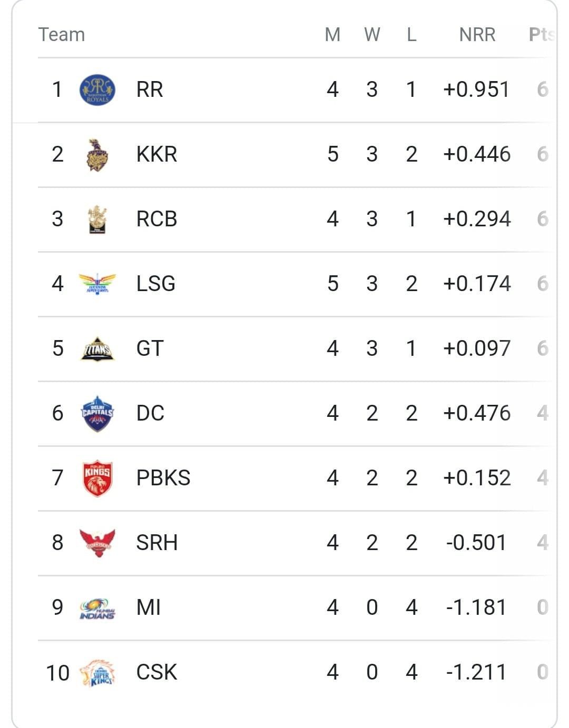
Task: Click the Punjab Kings shield logo
Action: [x=97, y=478]
